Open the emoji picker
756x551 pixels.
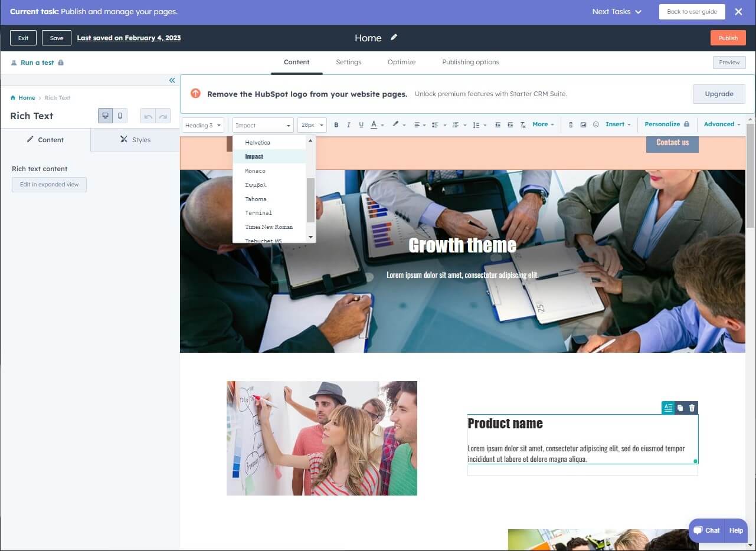click(595, 124)
